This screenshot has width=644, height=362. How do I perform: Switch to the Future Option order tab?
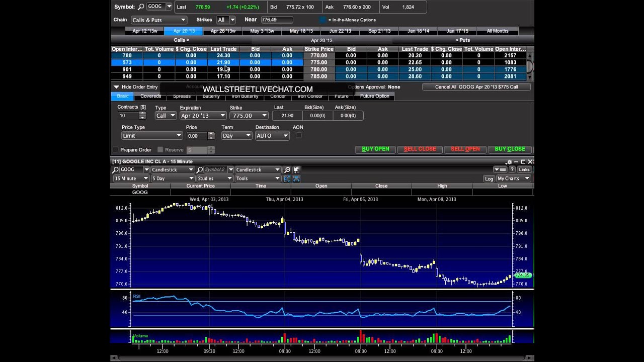pyautogui.click(x=374, y=96)
